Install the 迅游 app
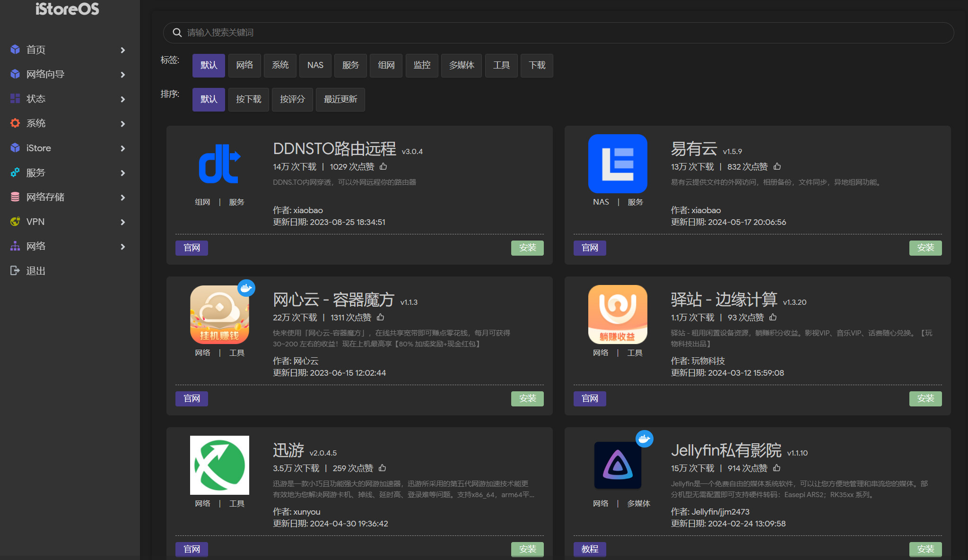The height and width of the screenshot is (560, 968). (527, 549)
